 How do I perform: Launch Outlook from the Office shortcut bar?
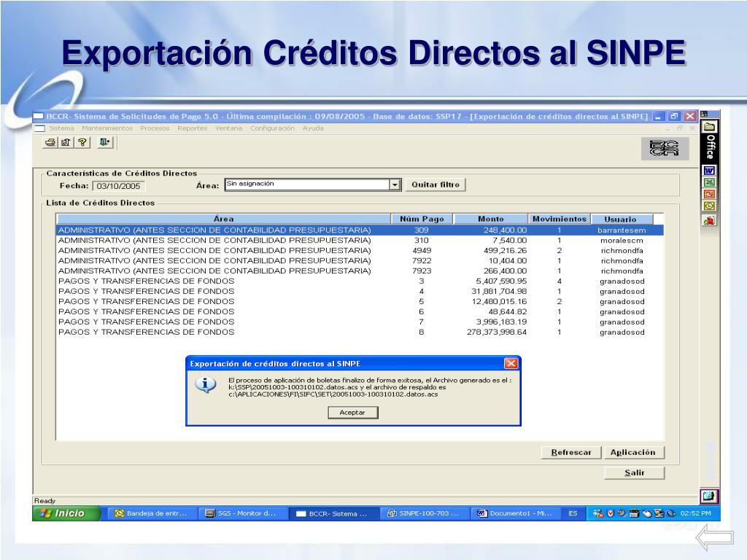tap(709, 206)
